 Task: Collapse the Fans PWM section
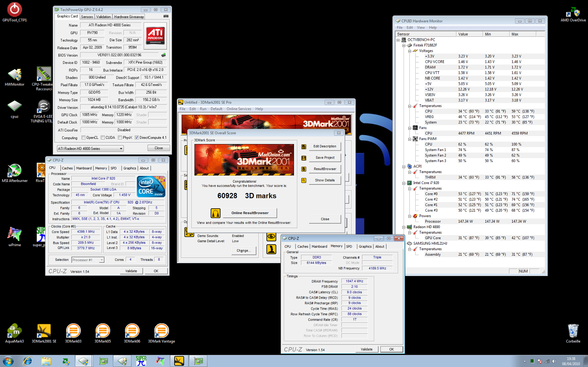[410, 139]
